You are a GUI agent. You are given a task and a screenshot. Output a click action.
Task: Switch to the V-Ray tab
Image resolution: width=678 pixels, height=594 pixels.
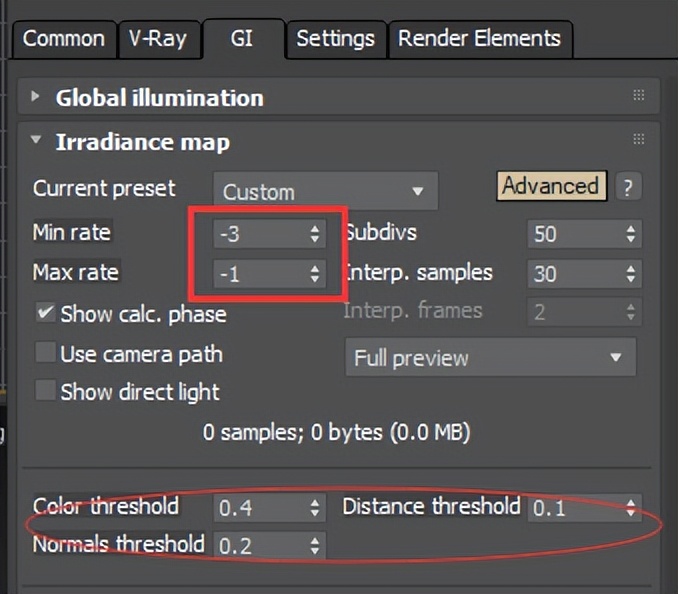coord(159,39)
